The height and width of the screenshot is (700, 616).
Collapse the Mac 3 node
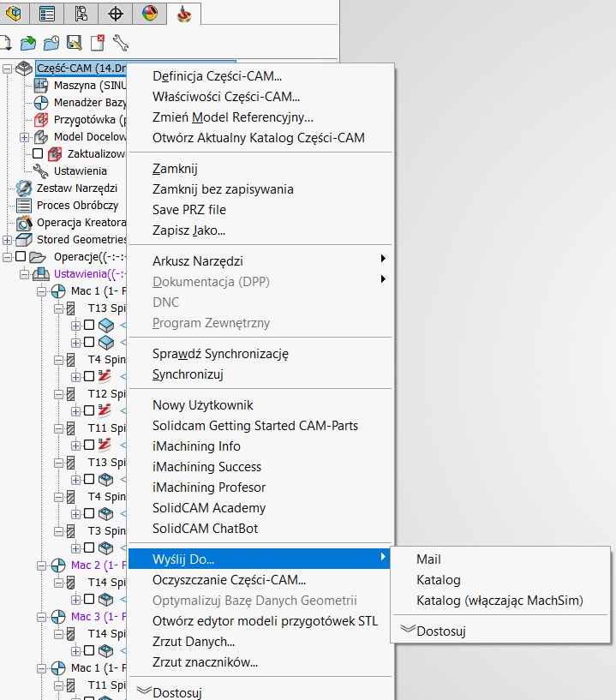(41, 617)
